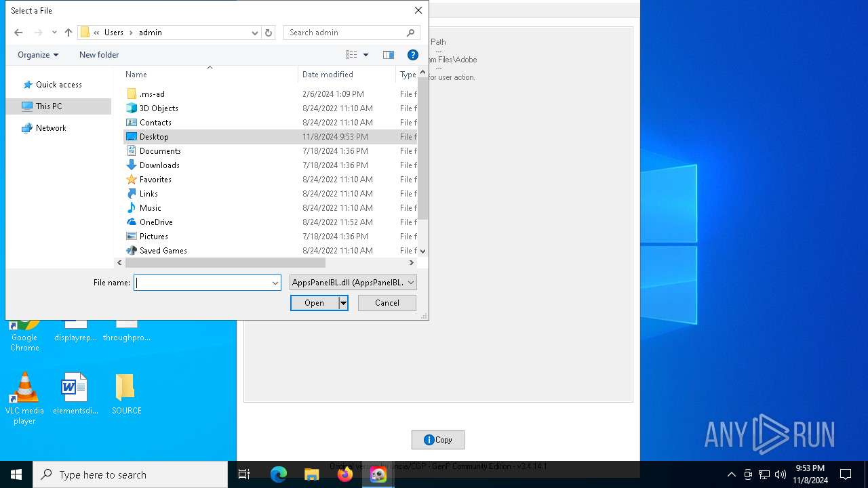This screenshot has height=488, width=868.
Task: Show hidden system tray icons
Action: (x=731, y=474)
